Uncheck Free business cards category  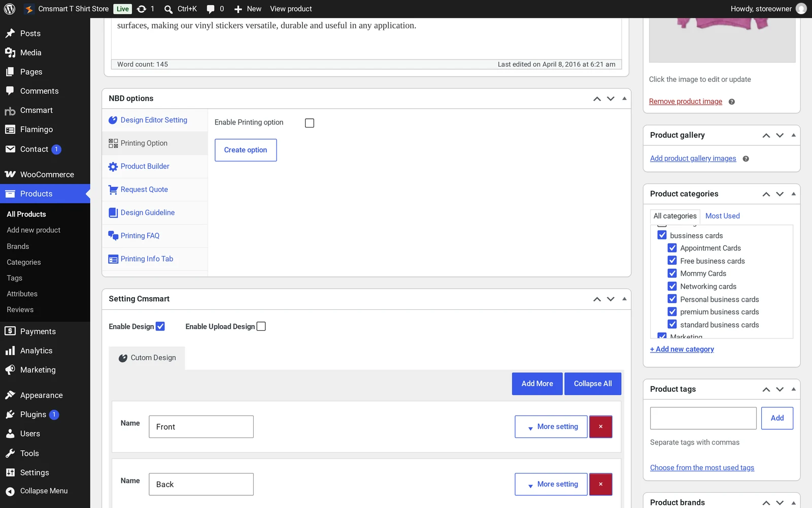click(672, 261)
